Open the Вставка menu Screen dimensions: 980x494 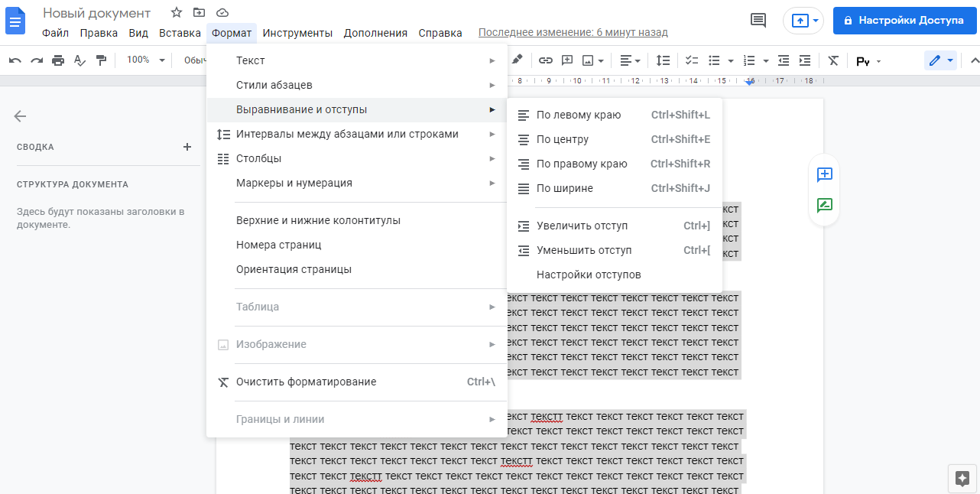180,33
